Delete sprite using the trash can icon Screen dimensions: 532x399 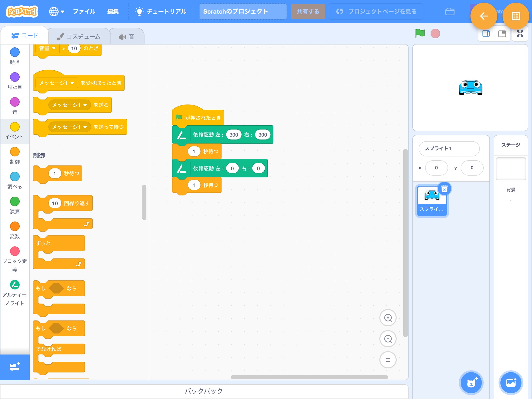[x=444, y=189]
